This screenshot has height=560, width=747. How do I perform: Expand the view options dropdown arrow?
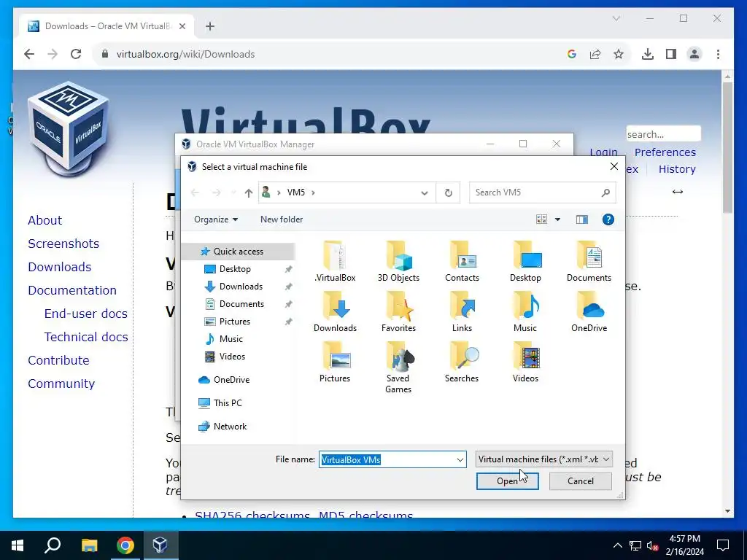tap(557, 219)
